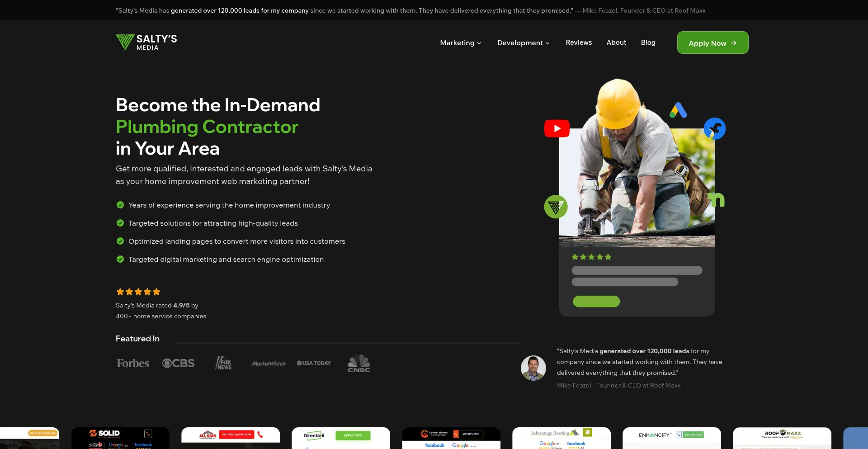Open the About page
Image resolution: width=868 pixels, height=449 pixels.
616,42
